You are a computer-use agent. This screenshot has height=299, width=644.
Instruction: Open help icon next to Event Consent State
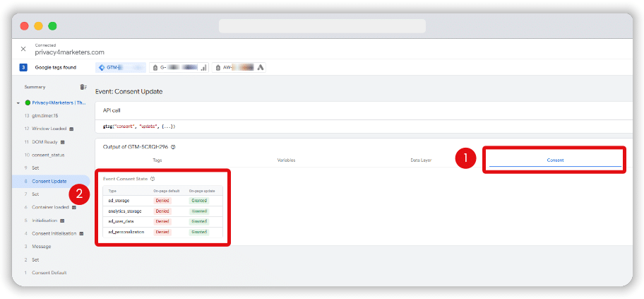(x=153, y=179)
